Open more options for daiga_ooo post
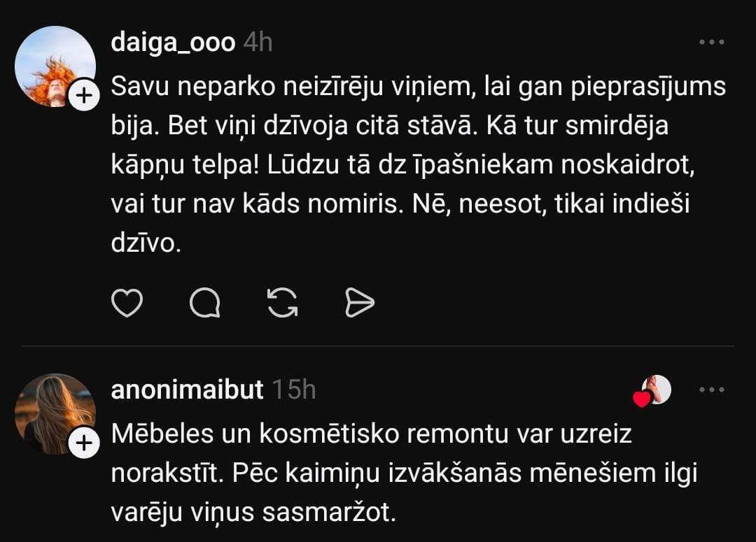 coord(712,42)
